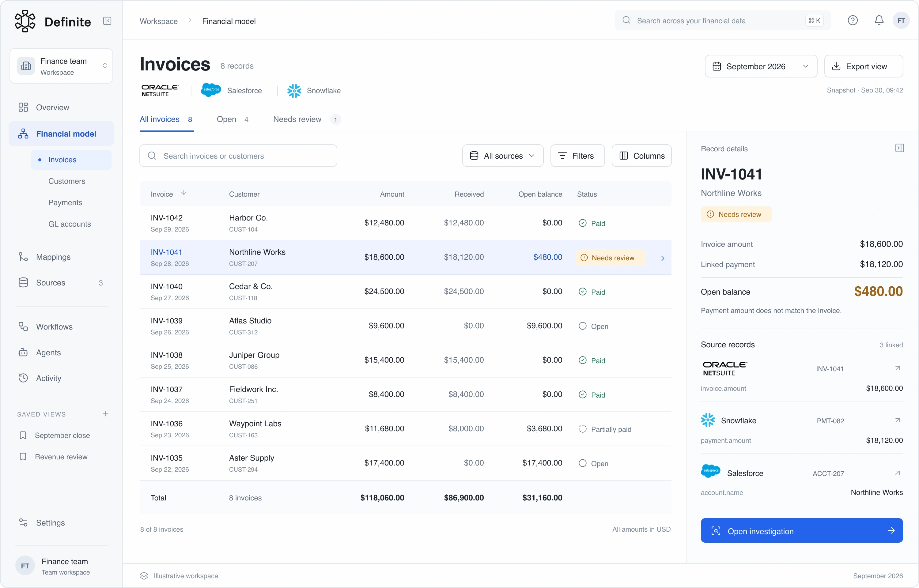Expand the Finance team workspace switcher

(61, 66)
